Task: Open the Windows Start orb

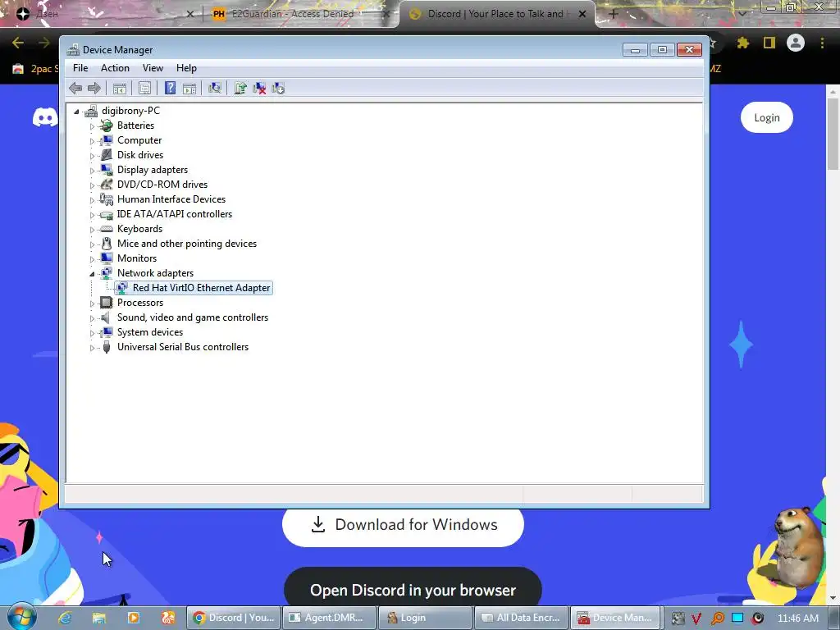Action: [22, 617]
